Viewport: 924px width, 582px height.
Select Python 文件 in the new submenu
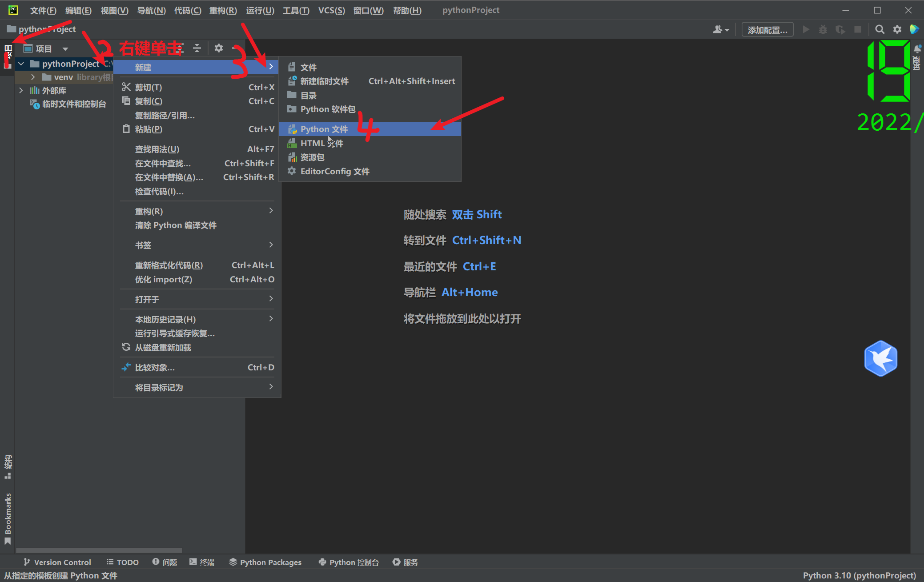(370, 129)
